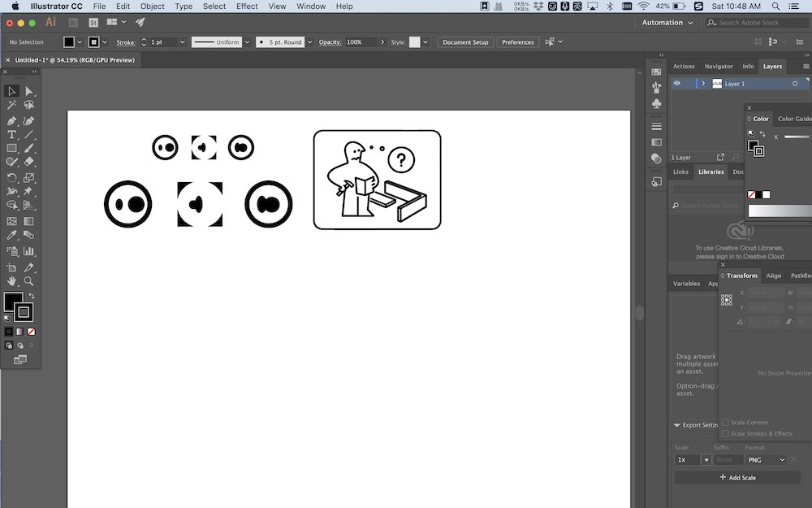Open the Effect menu
812x508 pixels.
(x=247, y=7)
